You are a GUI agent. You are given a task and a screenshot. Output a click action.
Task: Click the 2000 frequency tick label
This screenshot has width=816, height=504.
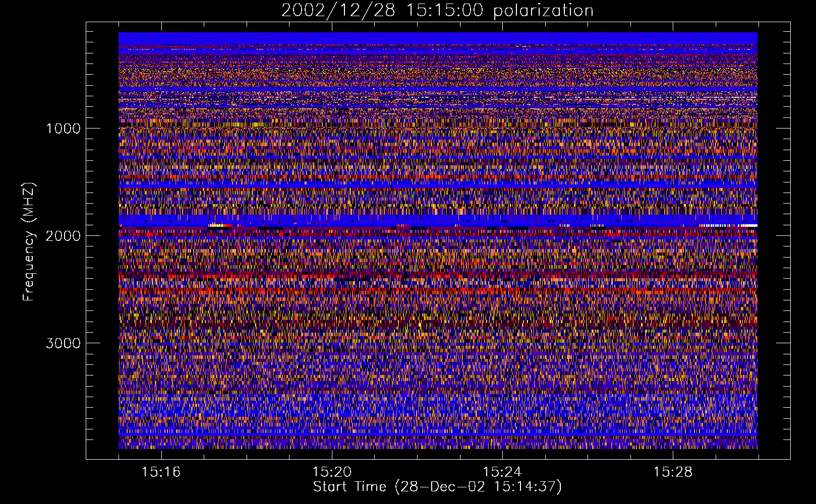(x=63, y=236)
